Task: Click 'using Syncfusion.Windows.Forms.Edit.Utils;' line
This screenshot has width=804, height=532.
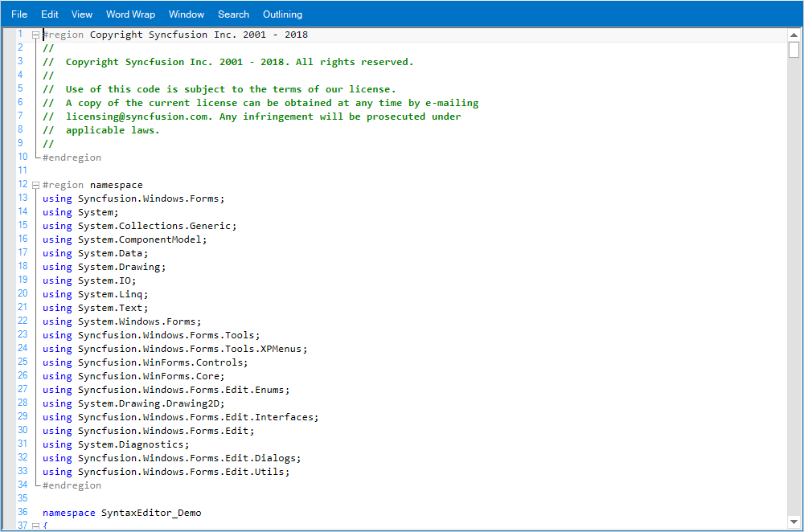Action: pos(166,472)
